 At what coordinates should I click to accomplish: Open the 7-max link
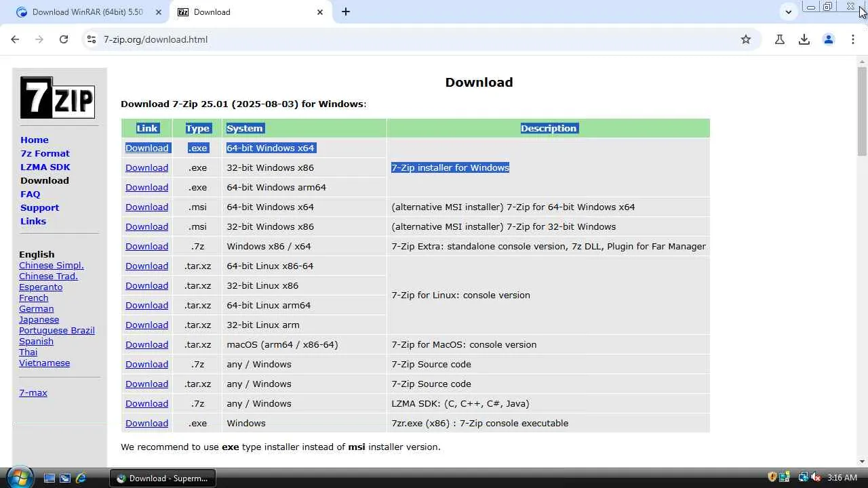[x=33, y=392]
